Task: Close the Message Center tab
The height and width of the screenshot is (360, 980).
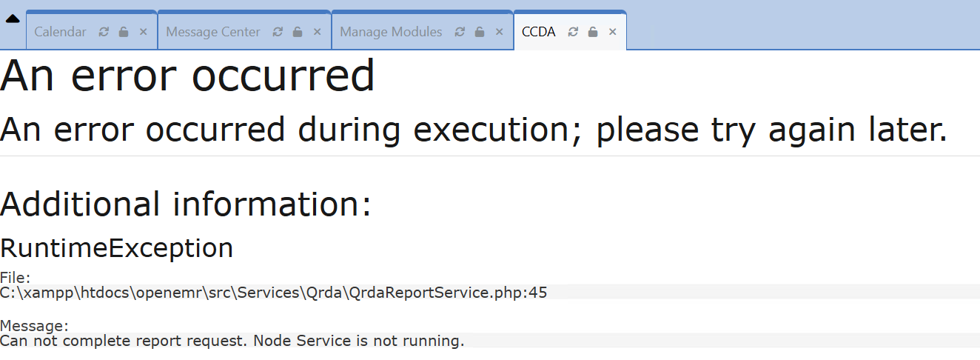Action: (317, 32)
